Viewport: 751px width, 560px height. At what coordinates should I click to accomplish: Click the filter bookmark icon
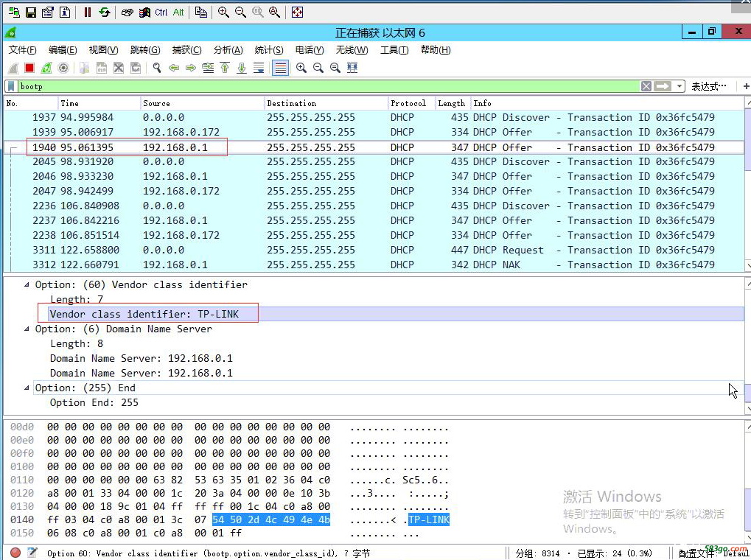(x=11, y=86)
